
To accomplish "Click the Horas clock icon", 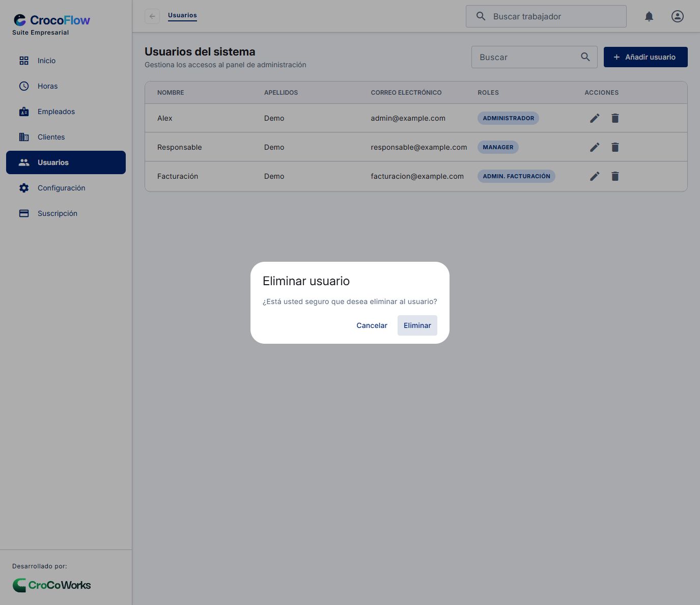I will tap(24, 86).
